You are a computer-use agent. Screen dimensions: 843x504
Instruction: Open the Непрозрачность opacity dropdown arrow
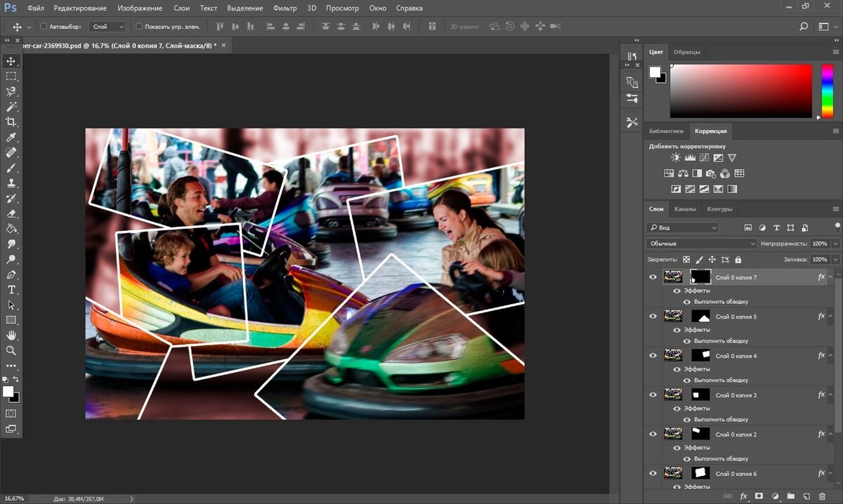pos(835,244)
